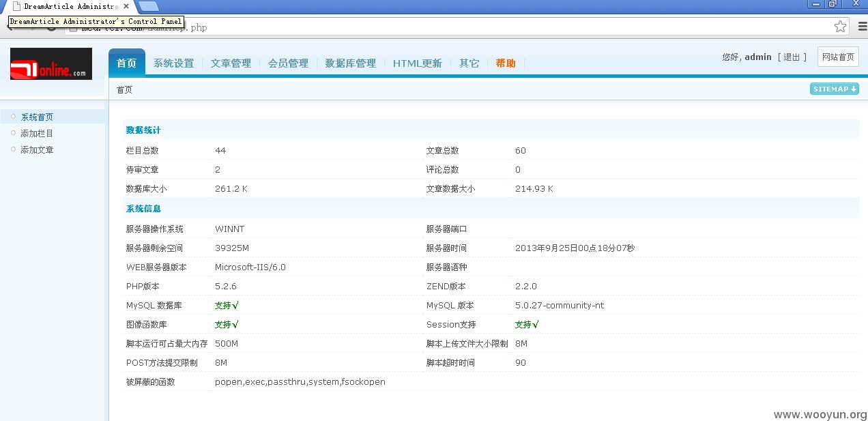This screenshot has width=868, height=421.
Task: Click the WINNT operating system value
Action: 229,229
